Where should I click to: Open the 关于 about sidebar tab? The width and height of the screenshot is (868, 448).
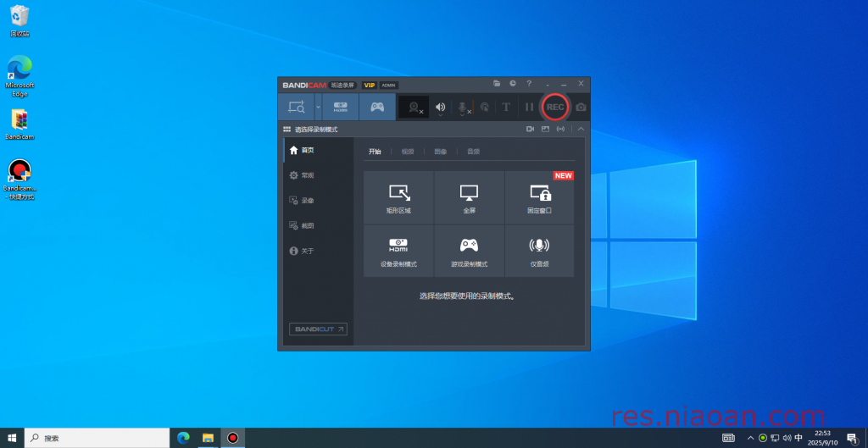[x=319, y=252]
